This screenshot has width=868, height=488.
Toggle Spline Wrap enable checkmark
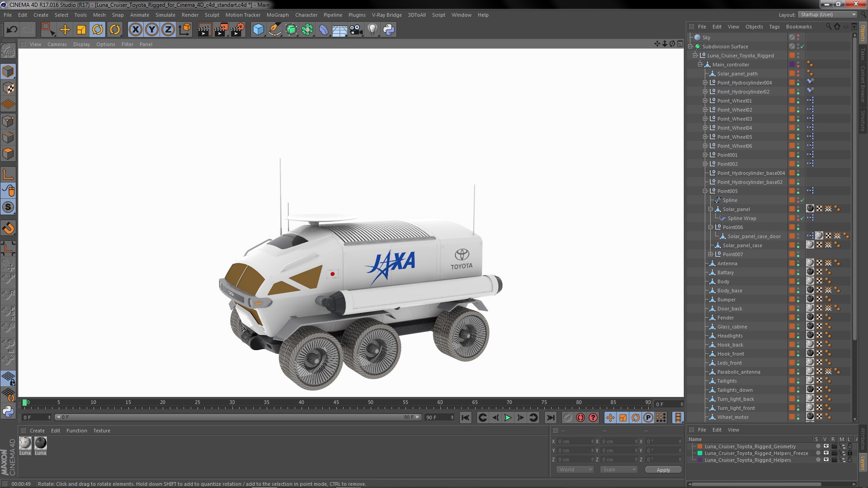tap(802, 218)
